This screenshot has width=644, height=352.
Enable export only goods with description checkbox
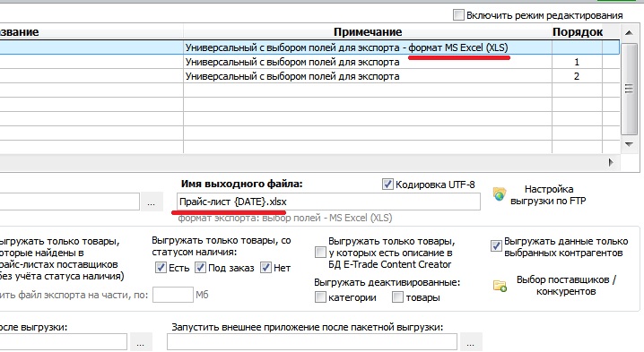tap(320, 253)
